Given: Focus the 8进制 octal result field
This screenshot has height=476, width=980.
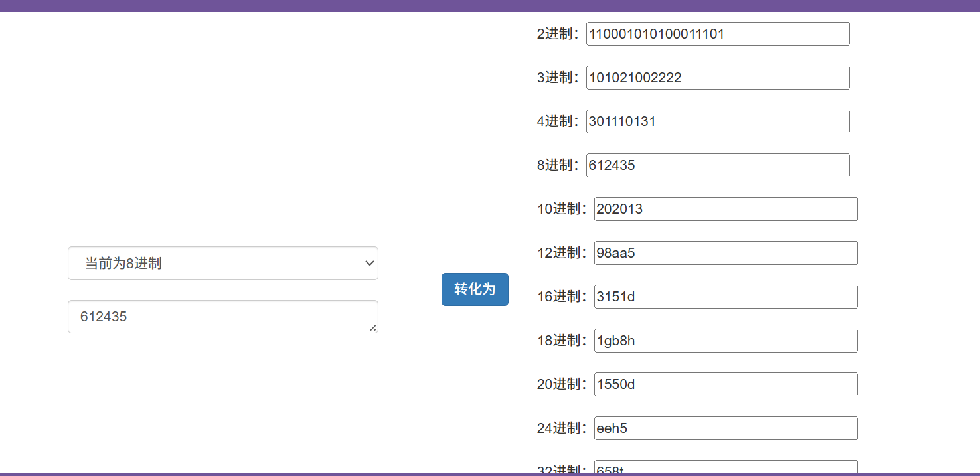Looking at the screenshot, I should 717,165.
